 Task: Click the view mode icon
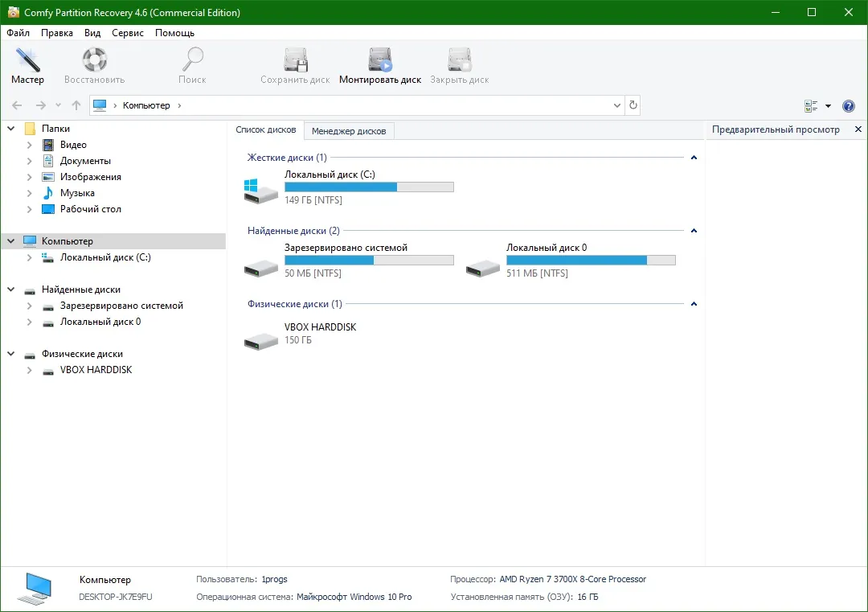pos(811,106)
